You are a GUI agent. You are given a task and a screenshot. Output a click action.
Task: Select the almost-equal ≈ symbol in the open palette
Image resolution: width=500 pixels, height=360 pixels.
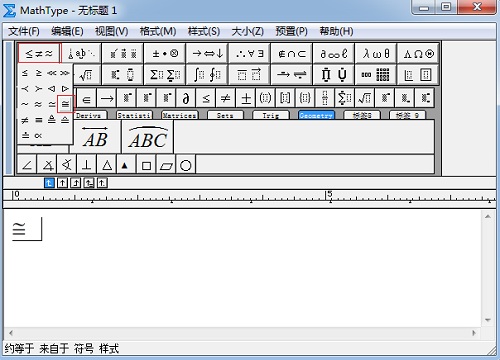(39, 104)
